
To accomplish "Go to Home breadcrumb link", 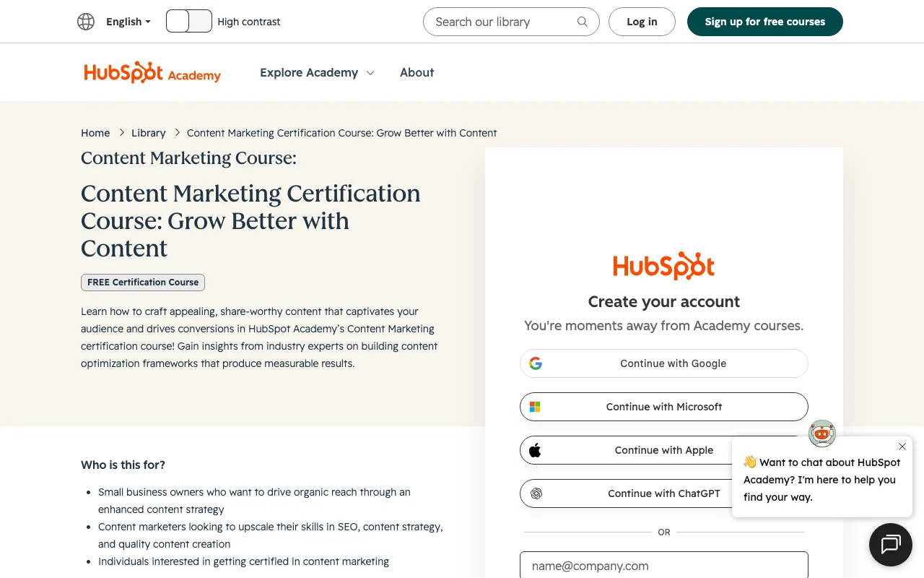I will click(x=95, y=133).
